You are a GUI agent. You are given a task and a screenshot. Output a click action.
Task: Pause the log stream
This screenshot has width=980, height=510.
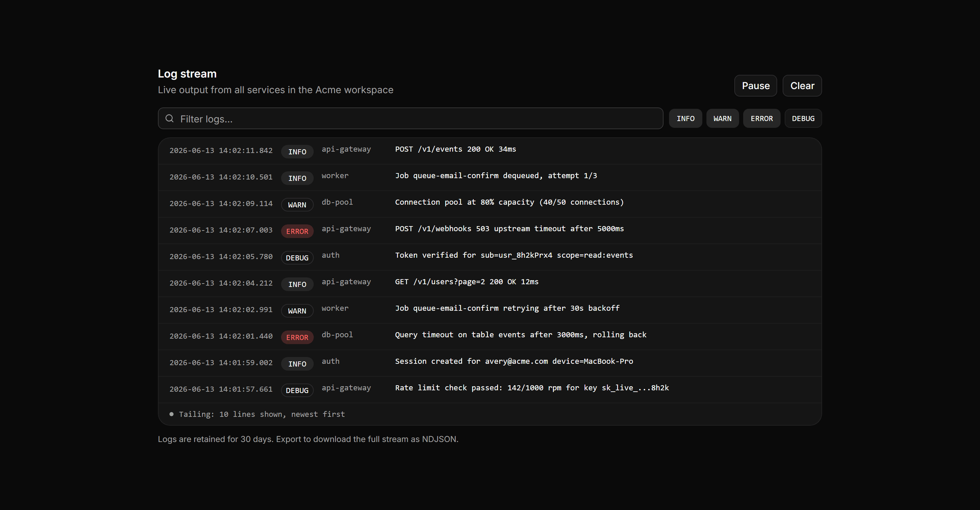[755, 86]
